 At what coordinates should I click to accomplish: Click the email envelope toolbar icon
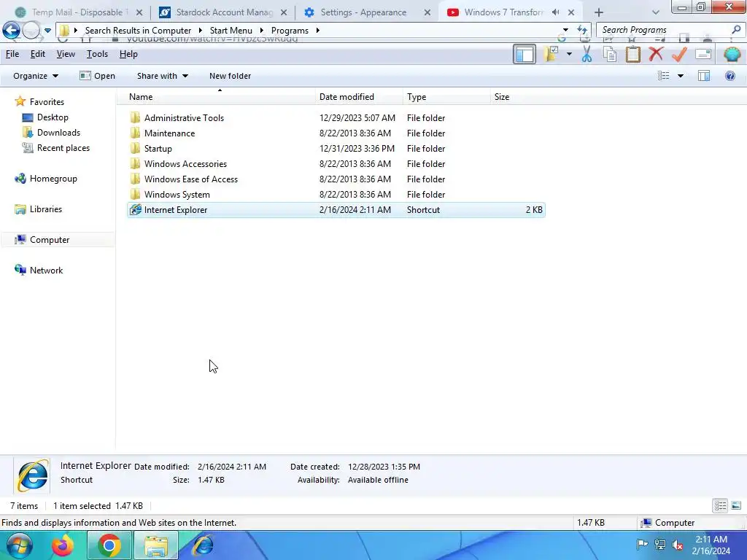click(x=703, y=54)
